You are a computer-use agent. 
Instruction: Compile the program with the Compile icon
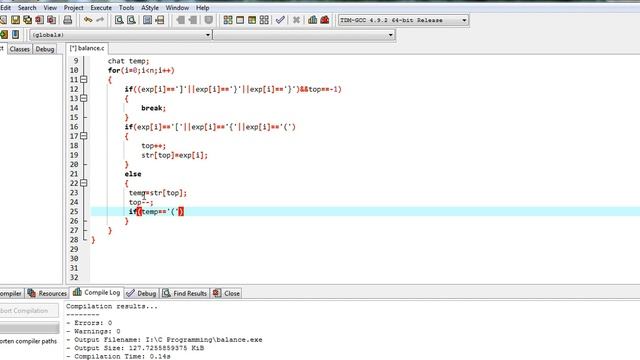pos(228,20)
